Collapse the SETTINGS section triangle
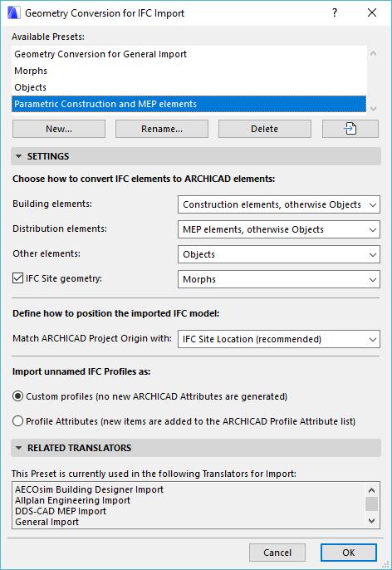 tap(19, 156)
